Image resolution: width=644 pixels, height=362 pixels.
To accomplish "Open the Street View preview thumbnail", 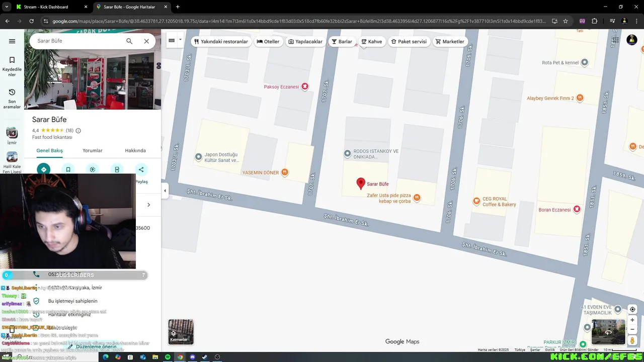I will tap(608, 332).
